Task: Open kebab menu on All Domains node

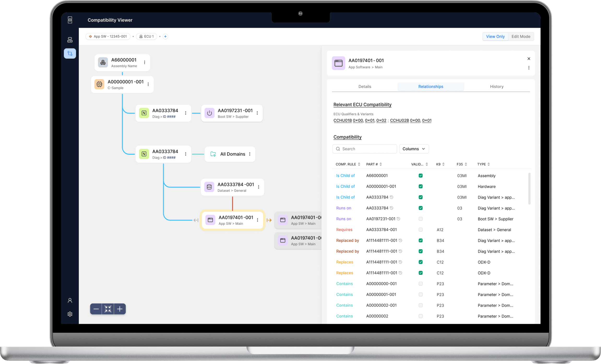Action: tap(250, 154)
